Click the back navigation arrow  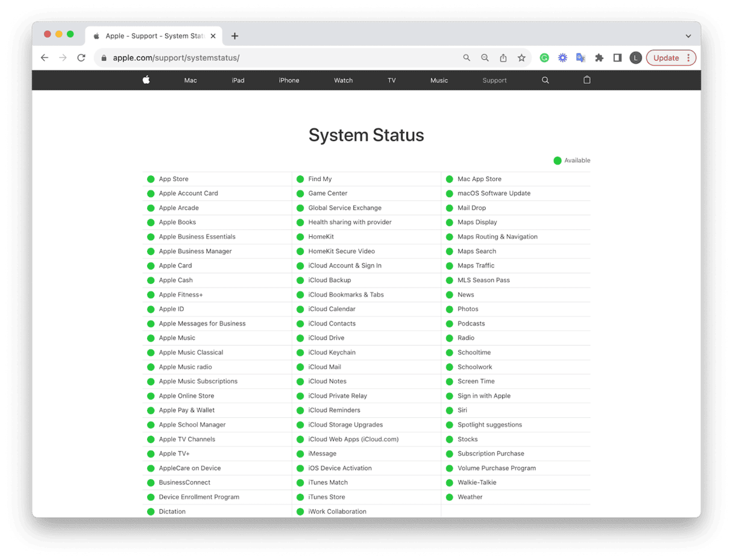[44, 58]
